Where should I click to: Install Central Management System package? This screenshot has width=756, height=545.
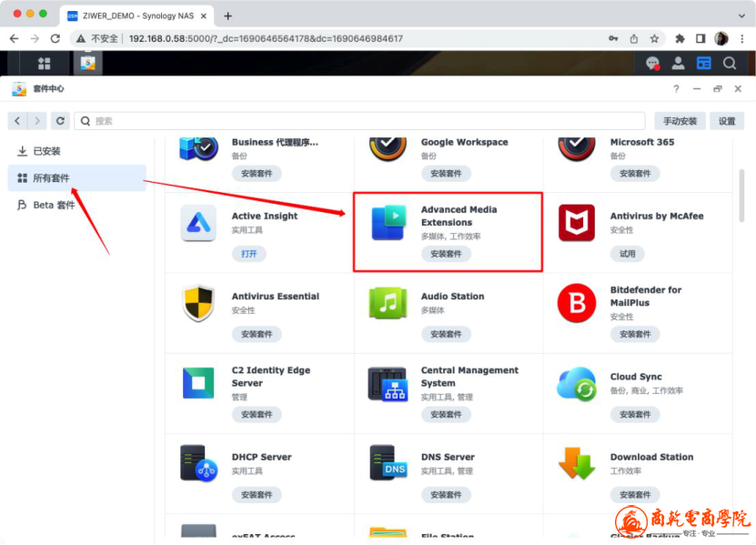click(446, 414)
